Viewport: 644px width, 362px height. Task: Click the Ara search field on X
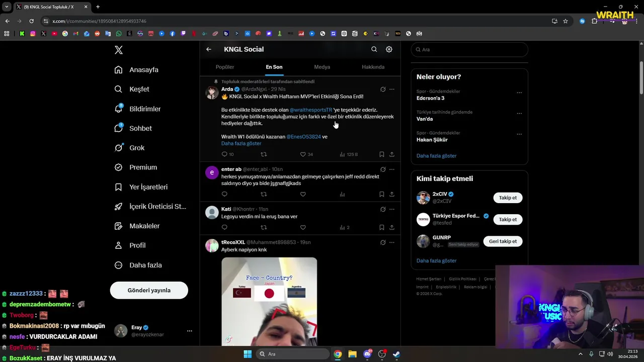(x=469, y=49)
